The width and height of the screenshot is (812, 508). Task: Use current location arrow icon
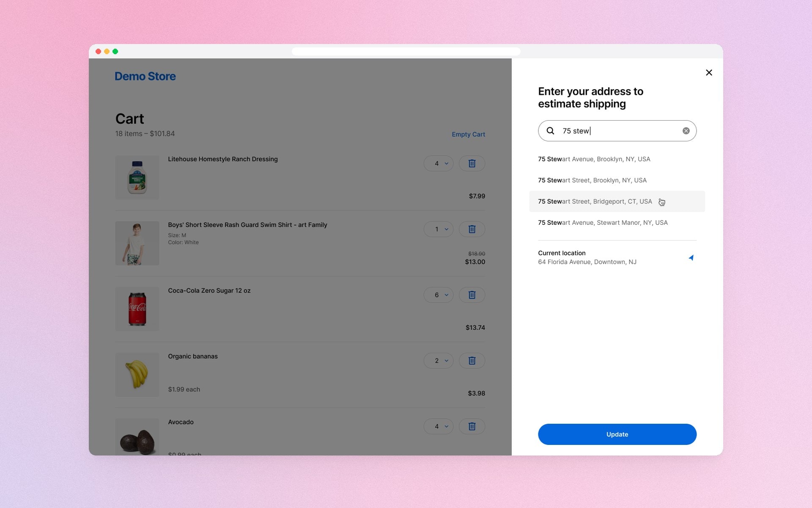click(691, 257)
